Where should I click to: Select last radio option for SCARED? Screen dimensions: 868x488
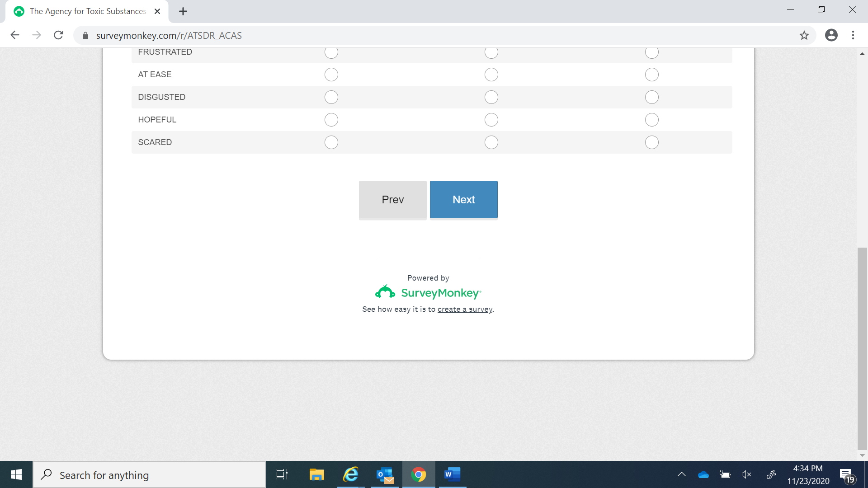click(x=651, y=142)
